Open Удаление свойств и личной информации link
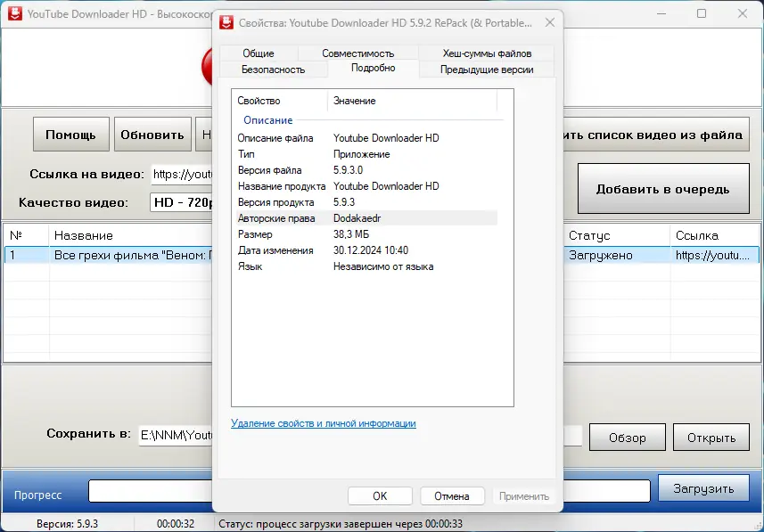 (324, 423)
